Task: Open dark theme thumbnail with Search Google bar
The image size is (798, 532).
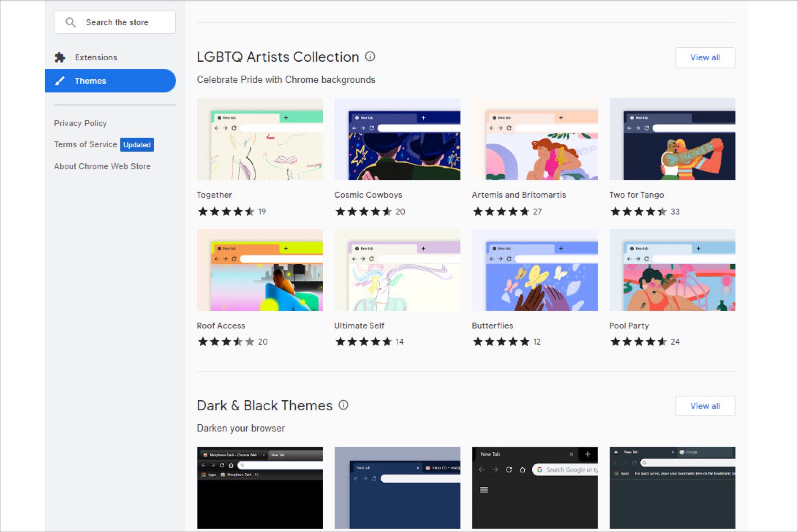Action: (535, 488)
